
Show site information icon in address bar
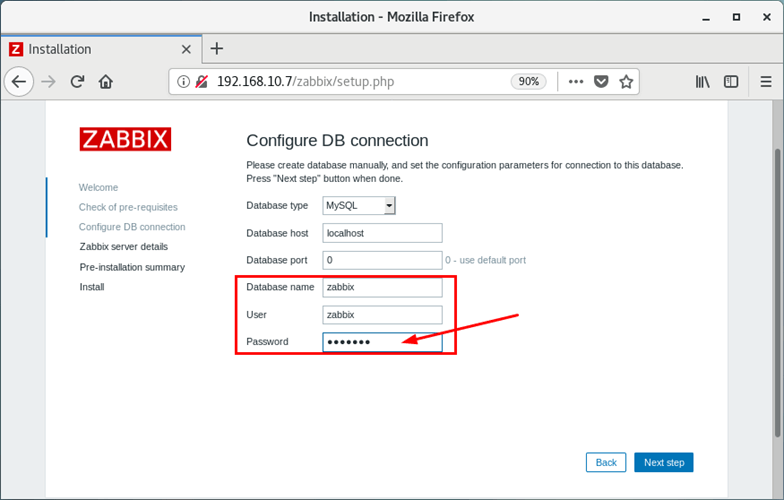184,82
